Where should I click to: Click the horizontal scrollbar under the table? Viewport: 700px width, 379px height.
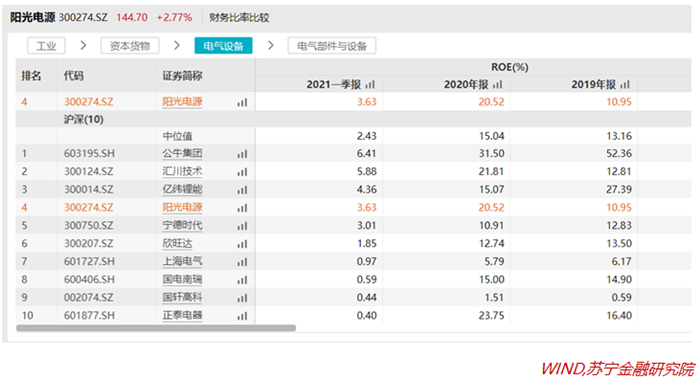156,328
